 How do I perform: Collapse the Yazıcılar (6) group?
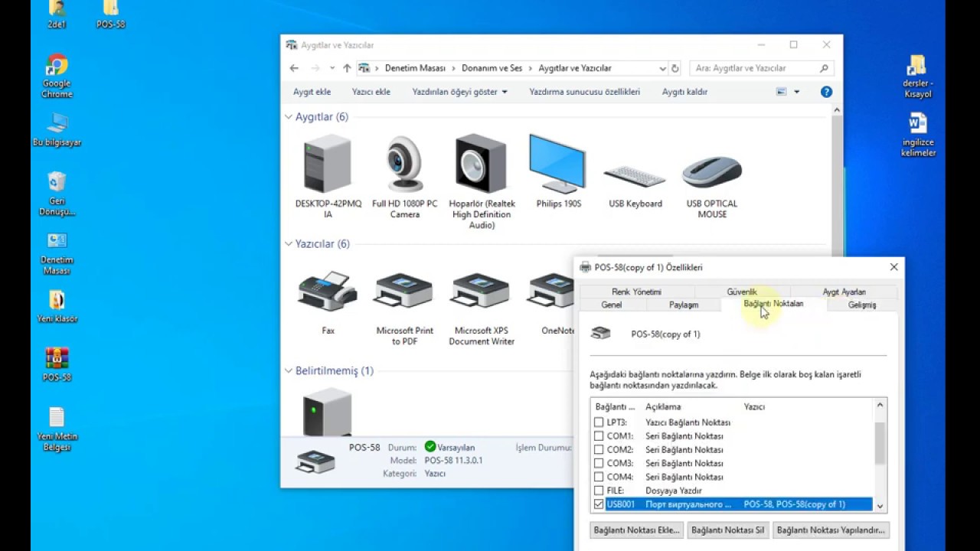tap(289, 244)
